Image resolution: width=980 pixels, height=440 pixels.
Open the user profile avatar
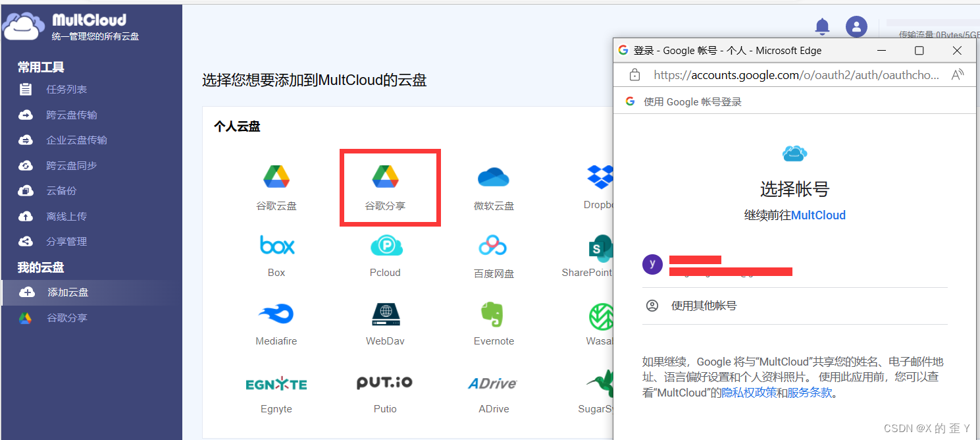(857, 27)
